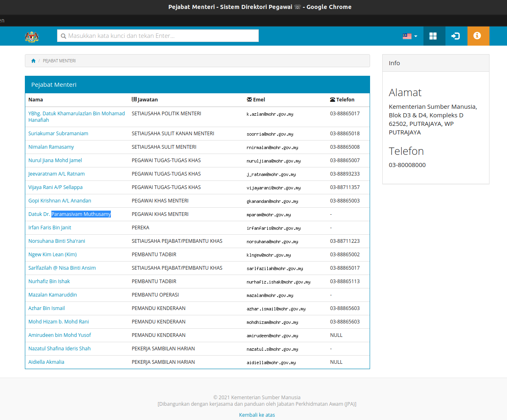Open the grid menu icon in header
507x420 pixels.
tap(433, 36)
